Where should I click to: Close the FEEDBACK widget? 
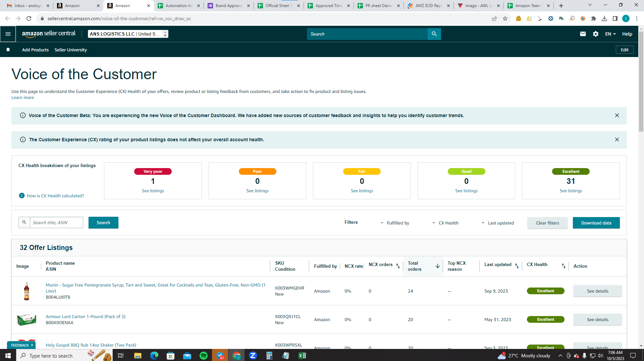[32, 345]
